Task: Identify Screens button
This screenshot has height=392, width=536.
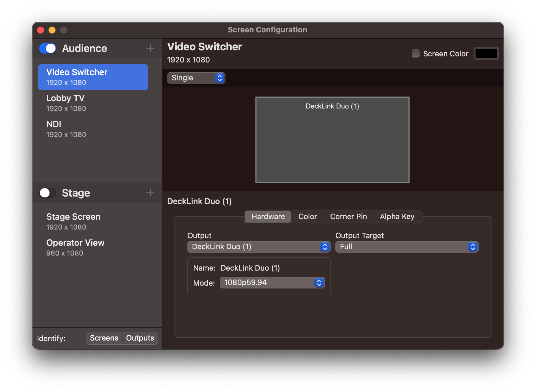Action: pos(104,338)
